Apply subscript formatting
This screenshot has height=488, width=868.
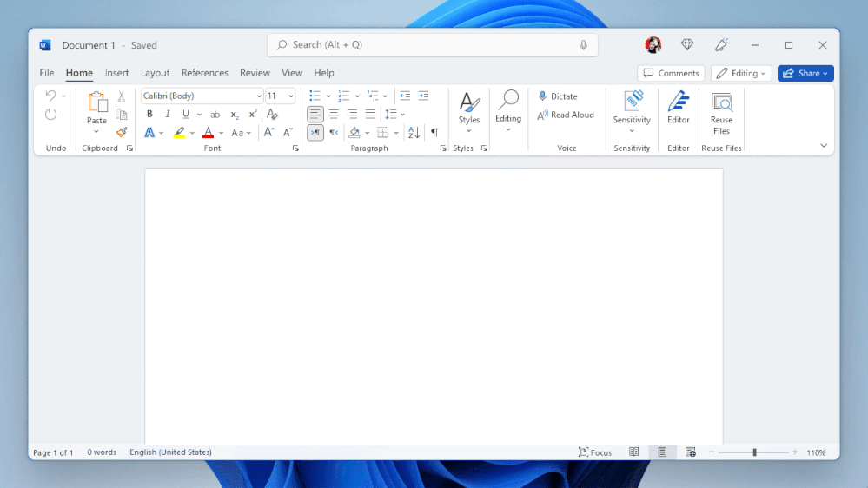click(235, 114)
